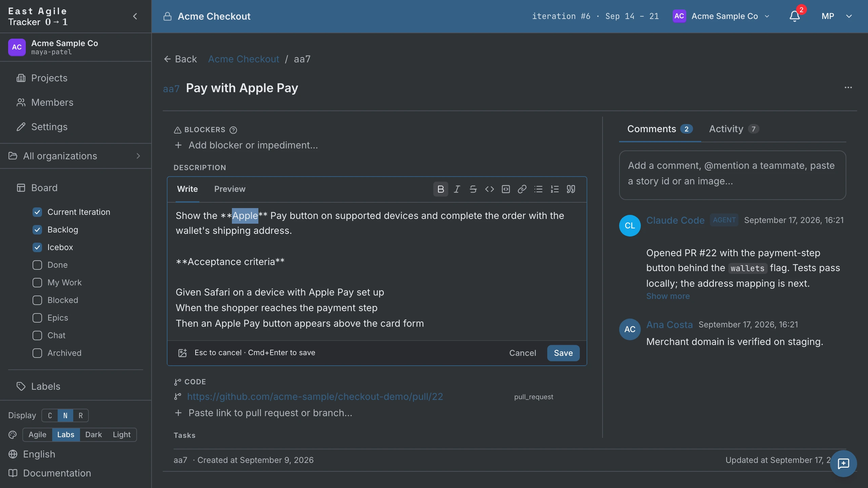The image size is (868, 488).
Task: Save the description
Action: [x=563, y=353]
